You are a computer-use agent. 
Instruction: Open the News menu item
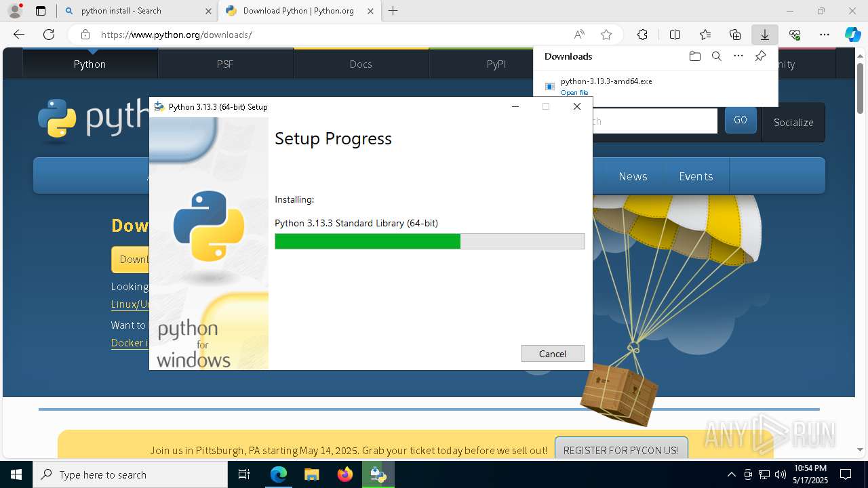point(633,176)
